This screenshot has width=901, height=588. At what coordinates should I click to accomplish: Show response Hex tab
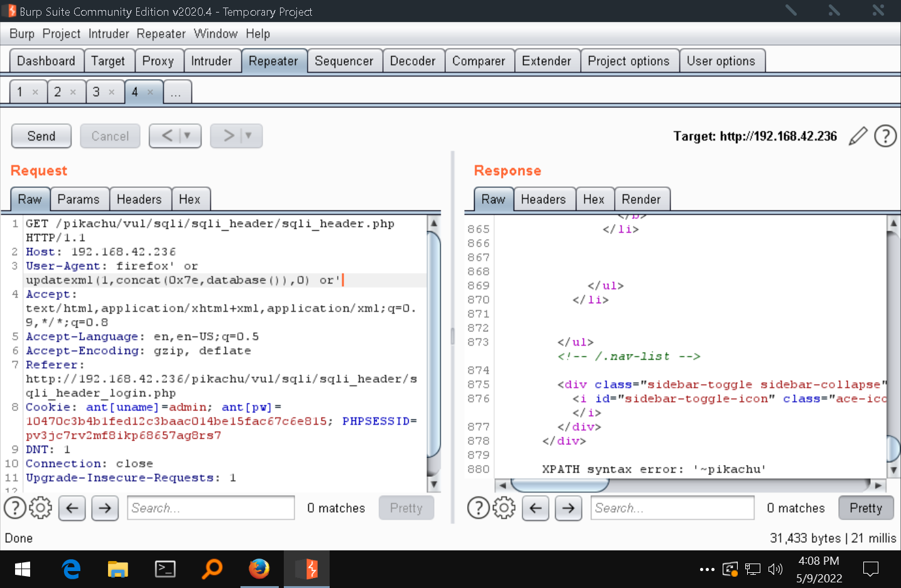tap(593, 200)
